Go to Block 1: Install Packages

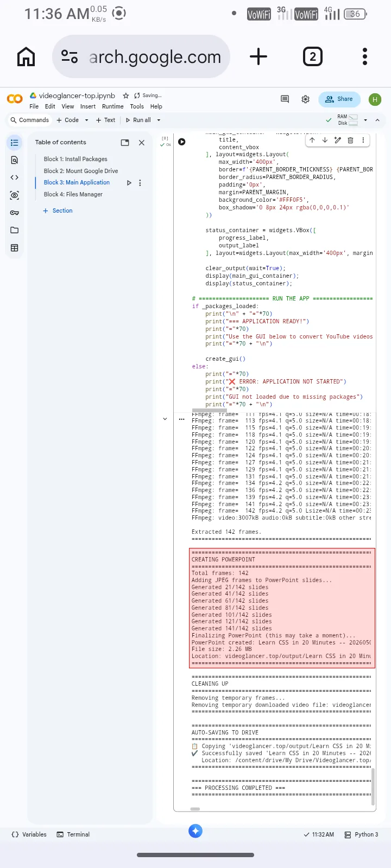click(75, 159)
